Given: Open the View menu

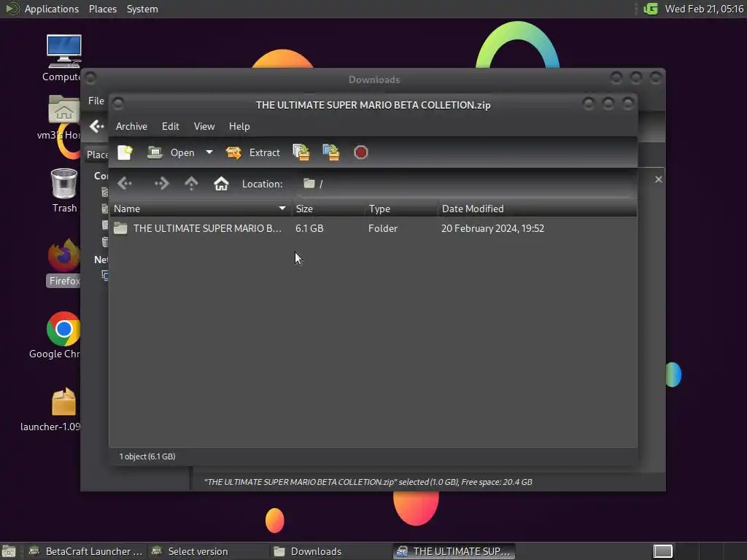Looking at the screenshot, I should 204,126.
